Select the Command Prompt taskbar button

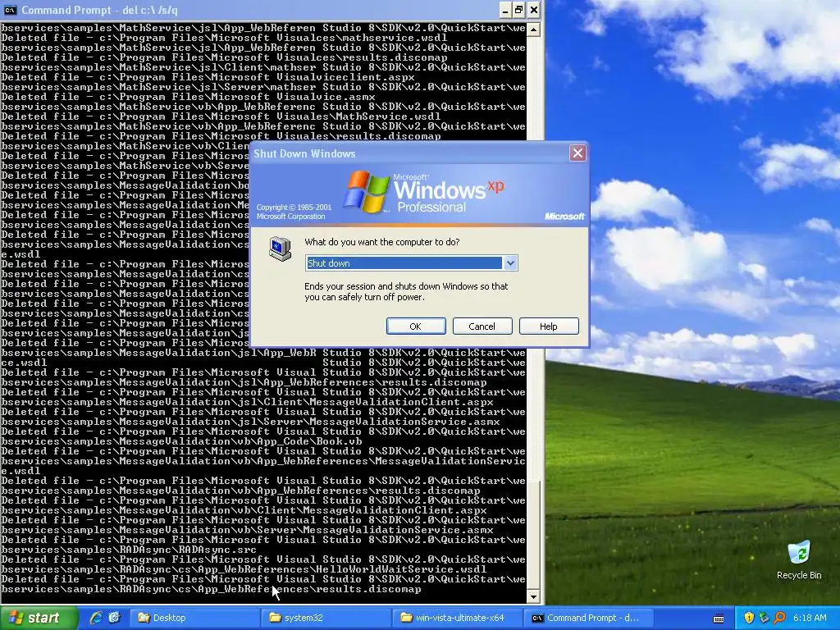pos(589,618)
